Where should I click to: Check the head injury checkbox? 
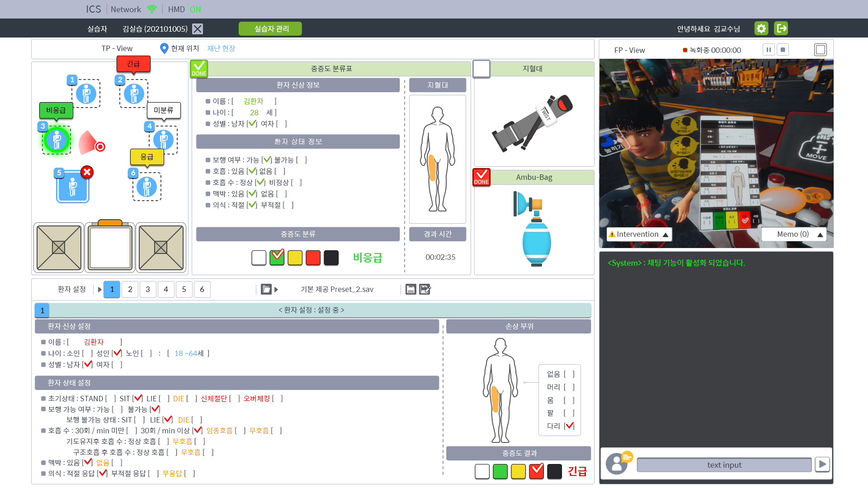pyautogui.click(x=569, y=387)
